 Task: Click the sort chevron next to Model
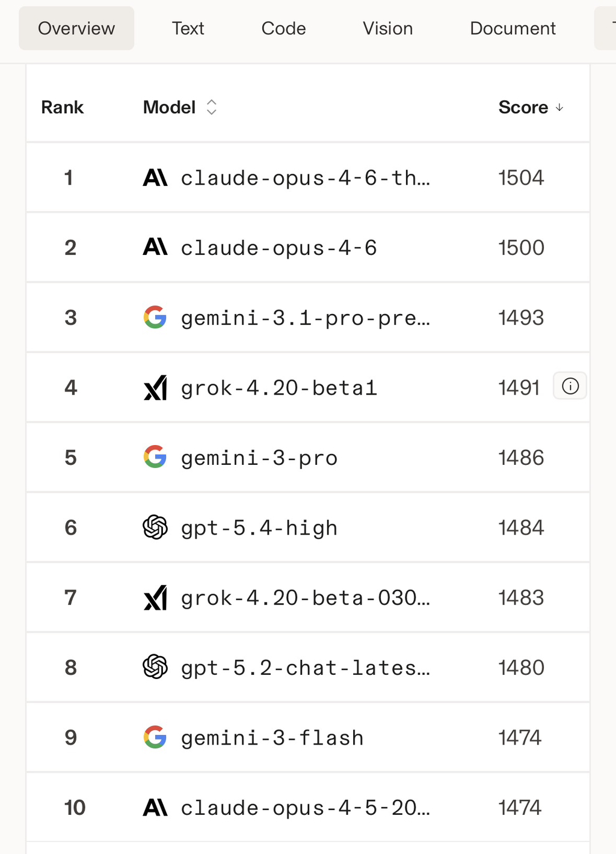[211, 107]
